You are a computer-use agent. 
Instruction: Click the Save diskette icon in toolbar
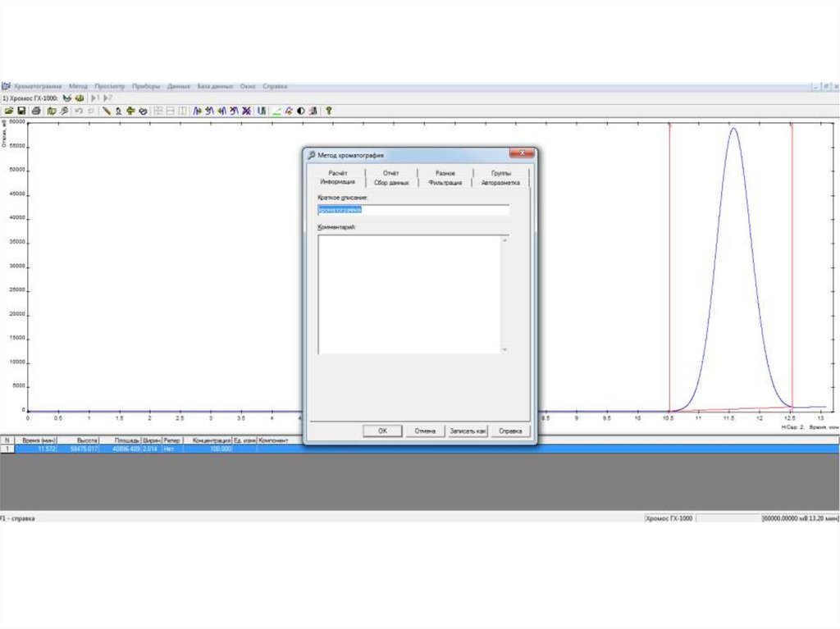[22, 111]
